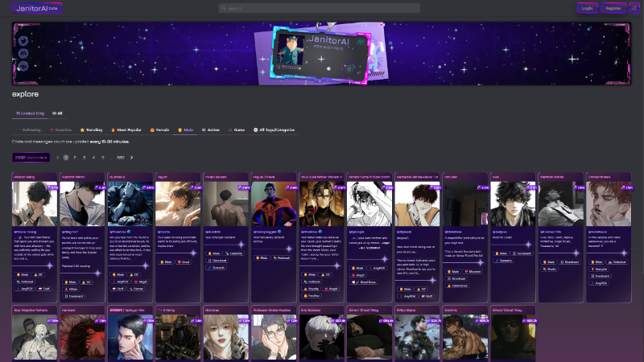Click the star icon of the Trending filter
This screenshot has height=362, width=644.
[x=82, y=130]
